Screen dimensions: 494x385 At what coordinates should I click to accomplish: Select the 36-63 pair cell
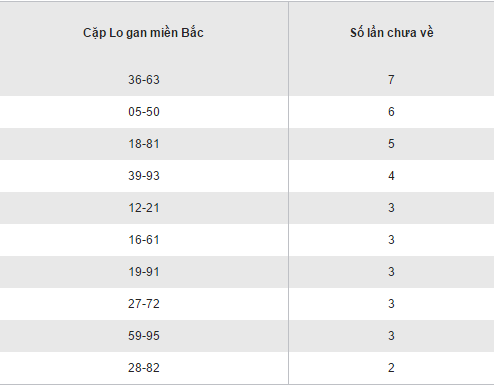(144, 80)
